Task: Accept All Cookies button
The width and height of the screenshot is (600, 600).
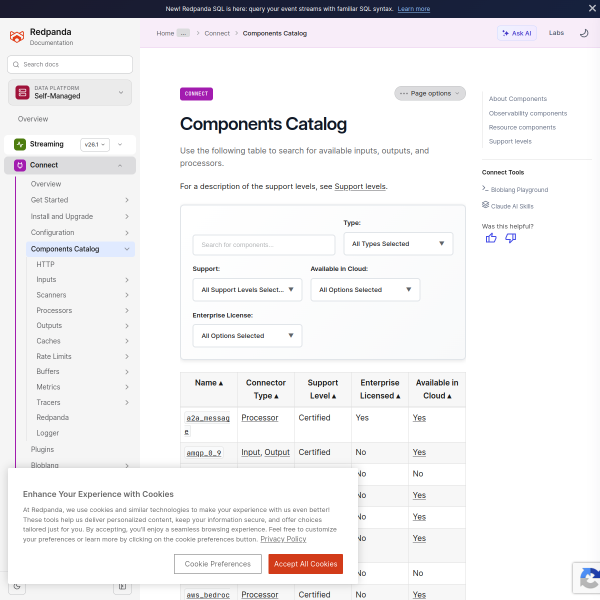Action: click(x=305, y=564)
